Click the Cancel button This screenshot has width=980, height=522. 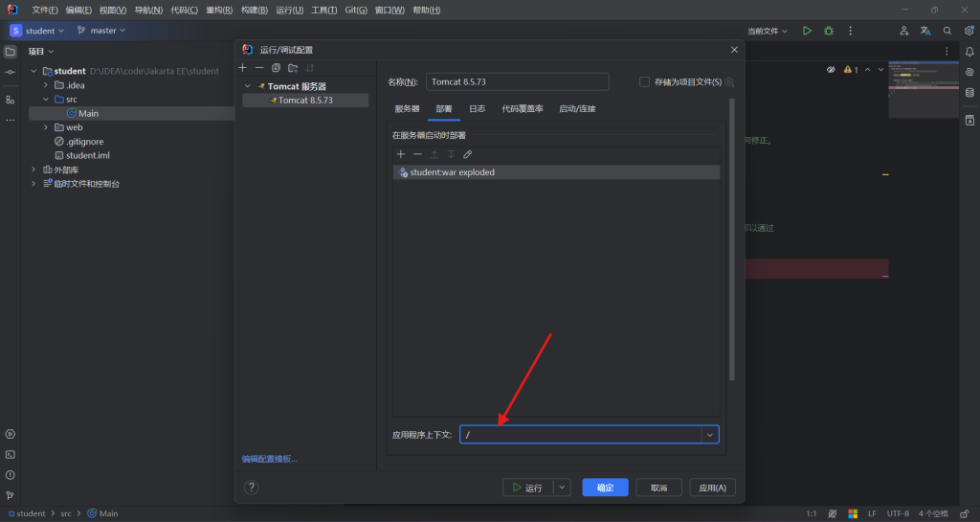[x=658, y=487]
